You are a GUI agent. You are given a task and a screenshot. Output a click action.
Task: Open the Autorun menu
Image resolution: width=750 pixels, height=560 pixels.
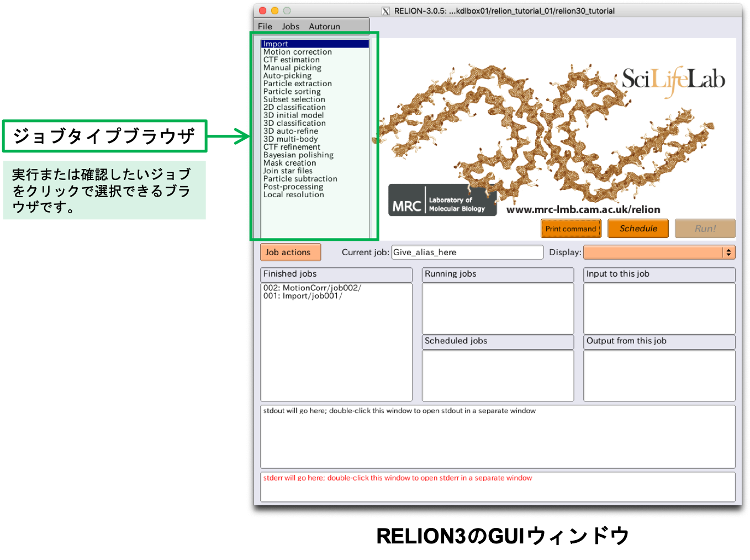(x=324, y=27)
